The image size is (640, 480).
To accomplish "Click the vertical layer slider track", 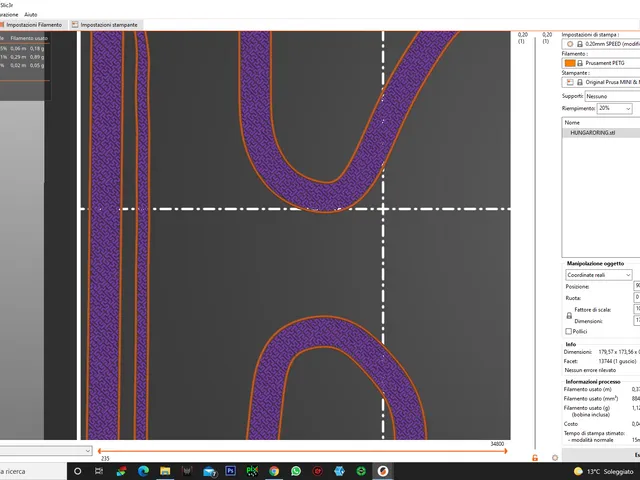I will (x=535, y=245).
